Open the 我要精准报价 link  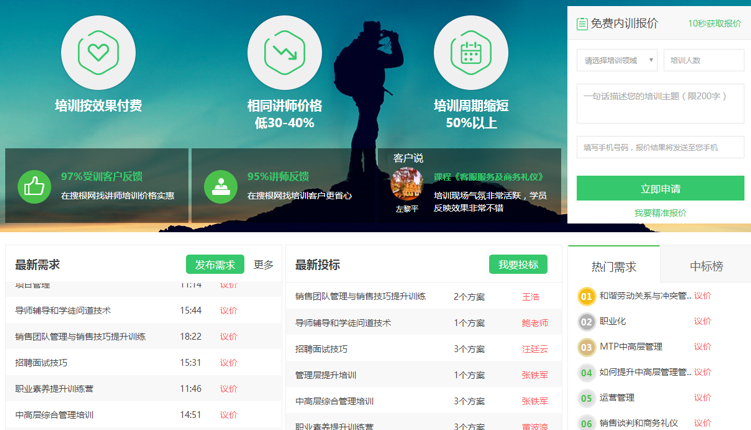(x=660, y=213)
